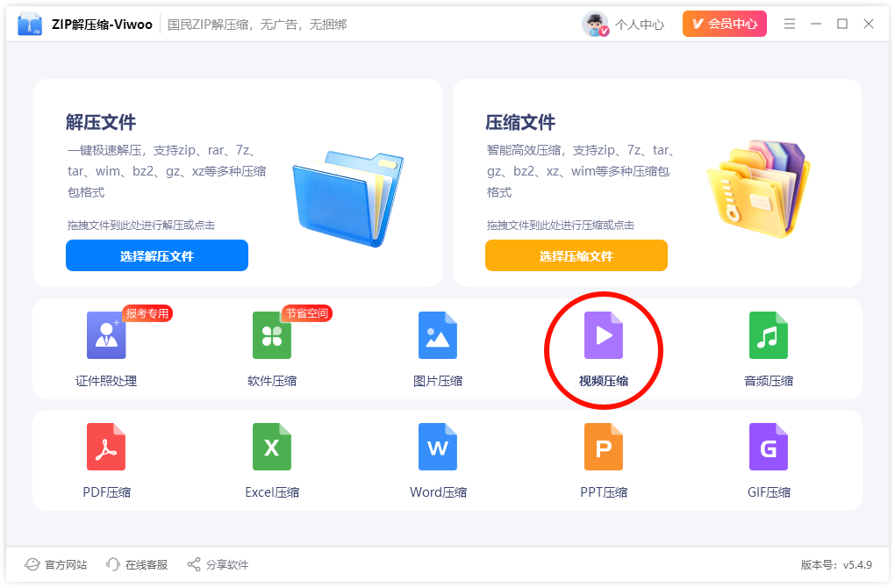Screen dimensions: 895x588
Task: Open the hamburger menu in title bar
Action: click(x=790, y=24)
